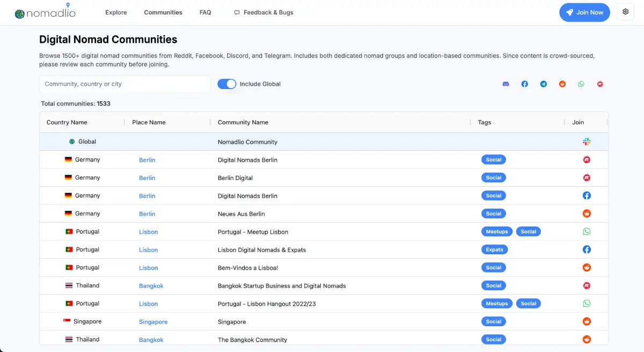This screenshot has width=644, height=352.
Task: Click the Digital Nomad Communities heading
Action: pyautogui.click(x=108, y=40)
